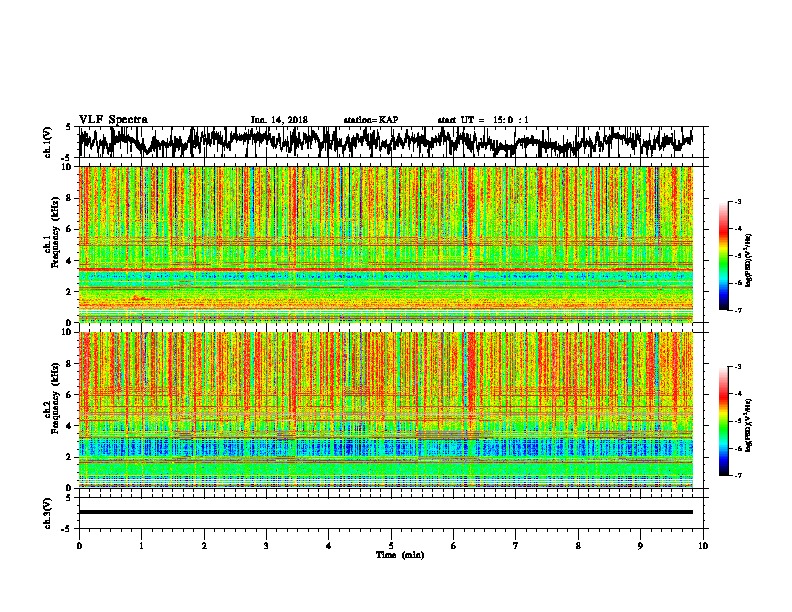The image size is (792, 612).
Task: Click the ch.2 spectrogram panel
Action: 385,410
